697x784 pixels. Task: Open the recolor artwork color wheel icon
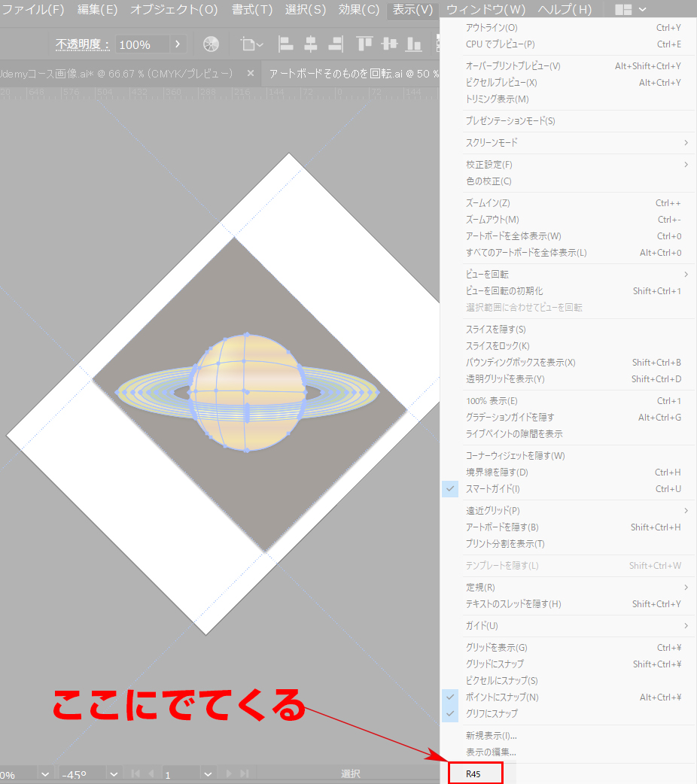[x=212, y=44]
